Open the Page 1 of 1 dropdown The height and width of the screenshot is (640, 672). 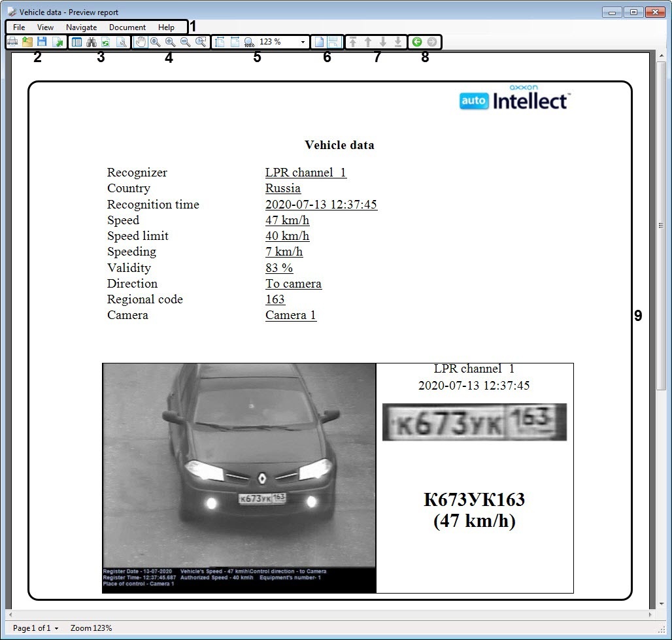click(35, 628)
